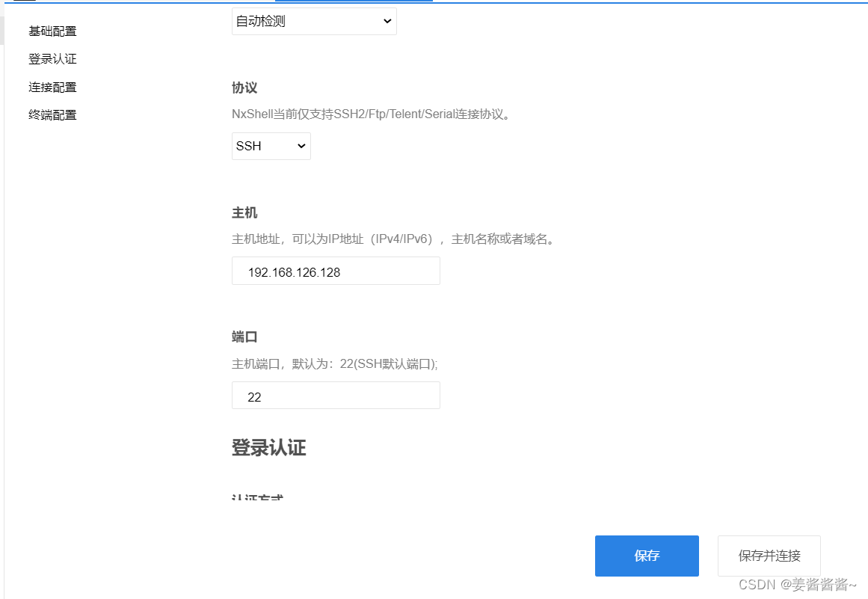
Task: Open the 登录认证 sidebar section
Action: coord(52,58)
